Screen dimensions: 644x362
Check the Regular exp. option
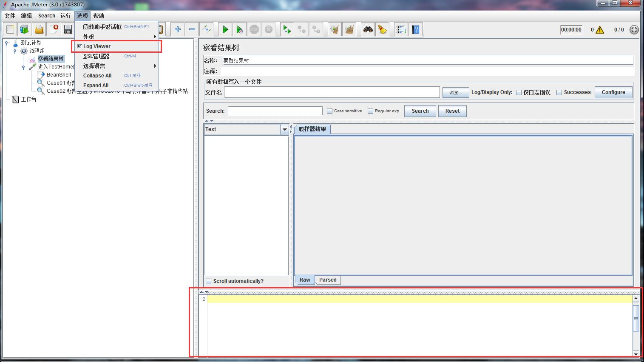370,111
